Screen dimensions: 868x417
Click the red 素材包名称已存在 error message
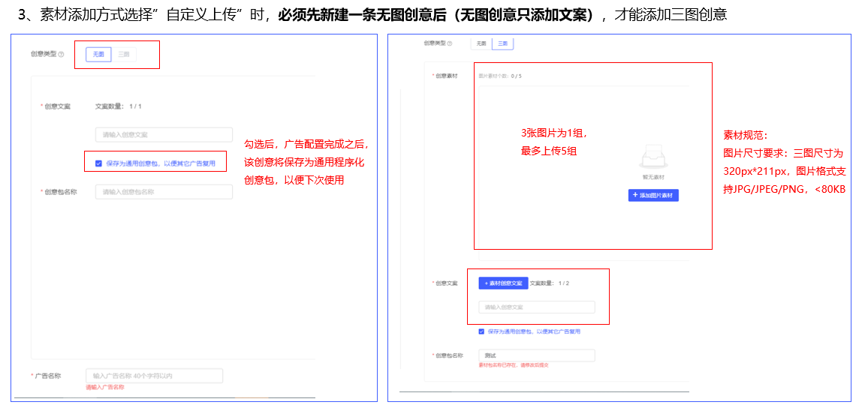(513, 365)
